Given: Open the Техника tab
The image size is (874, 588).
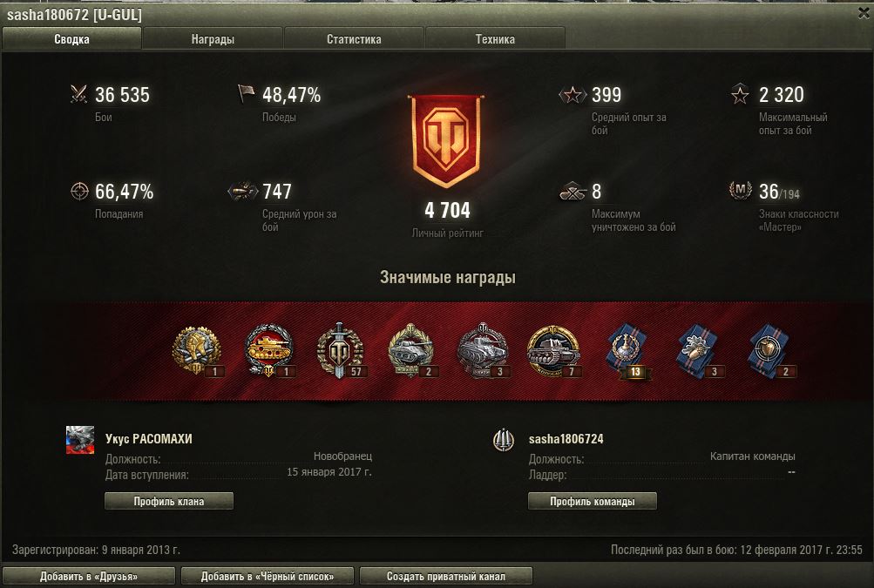Looking at the screenshot, I should pos(495,39).
